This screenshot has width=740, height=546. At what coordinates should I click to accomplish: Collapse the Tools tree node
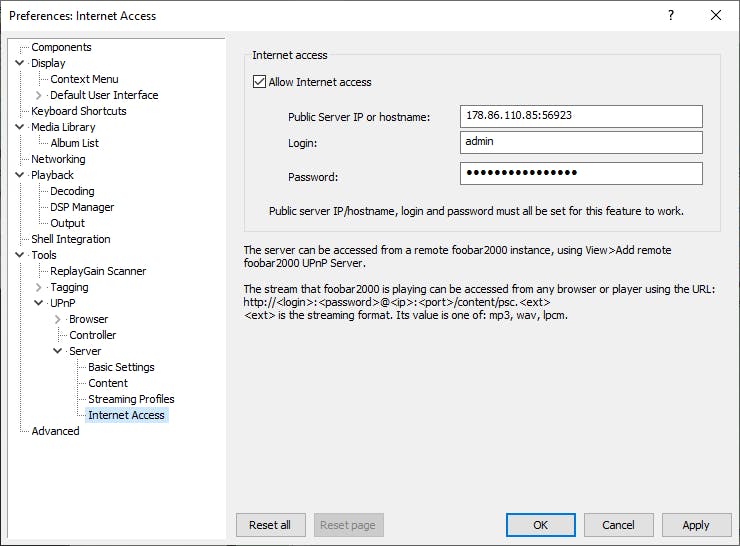(x=20, y=255)
